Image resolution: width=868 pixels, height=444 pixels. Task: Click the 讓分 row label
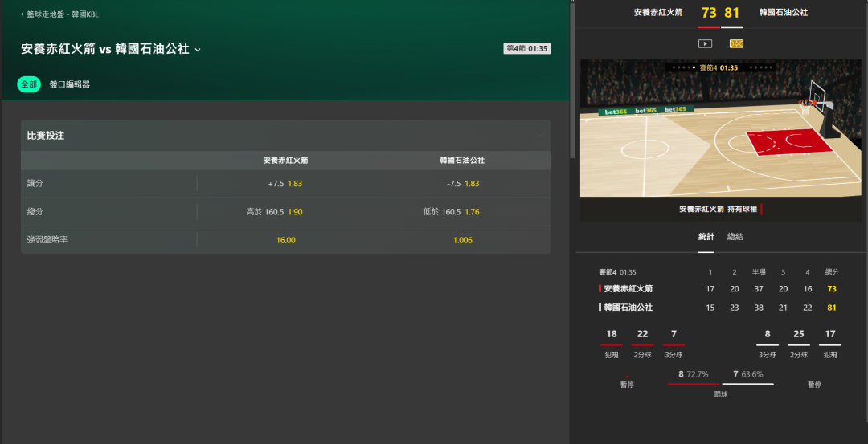coord(35,184)
